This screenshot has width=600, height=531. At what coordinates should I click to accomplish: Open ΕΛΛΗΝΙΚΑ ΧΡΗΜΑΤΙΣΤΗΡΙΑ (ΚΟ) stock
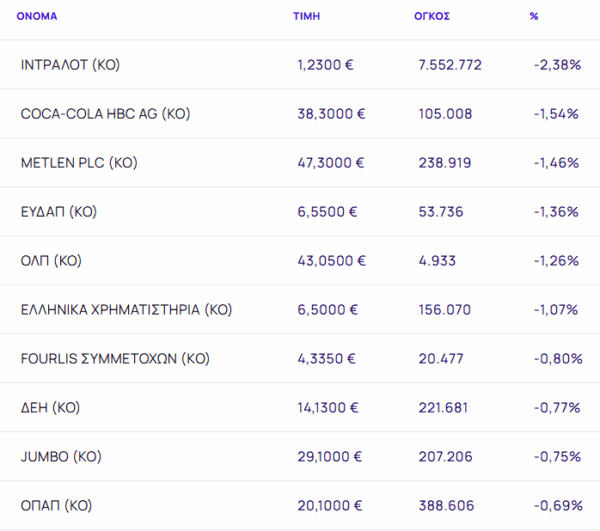pyautogui.click(x=126, y=310)
